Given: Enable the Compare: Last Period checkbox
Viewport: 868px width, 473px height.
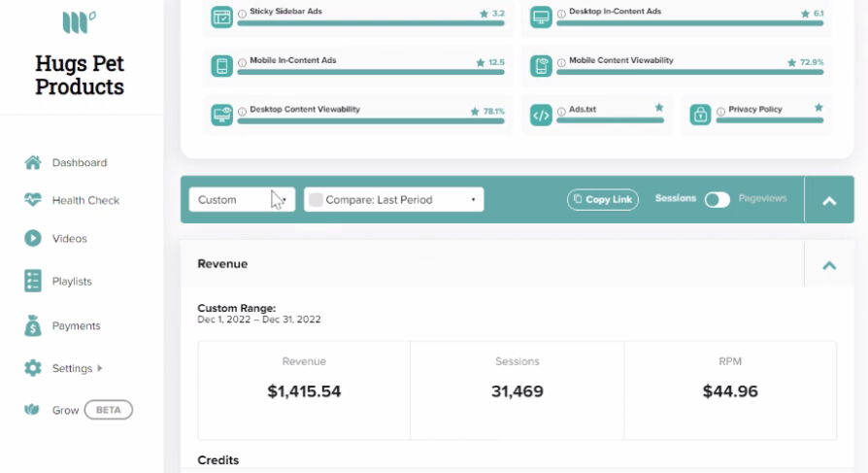Looking at the screenshot, I should pos(316,200).
